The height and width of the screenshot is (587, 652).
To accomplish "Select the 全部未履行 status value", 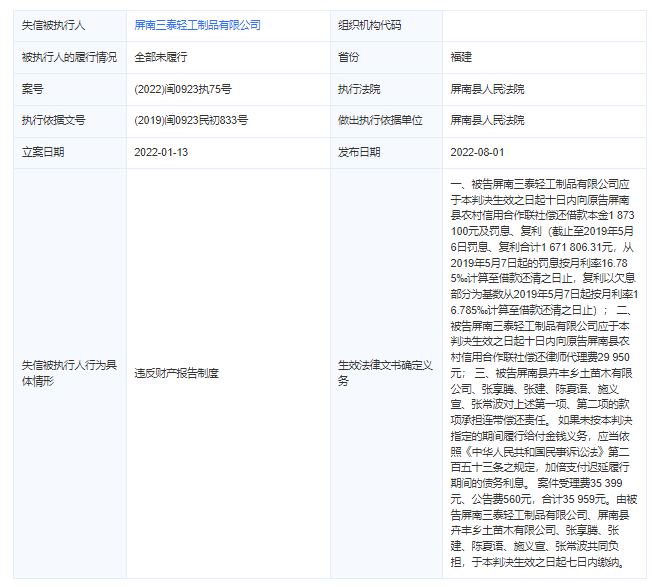I will (161, 57).
